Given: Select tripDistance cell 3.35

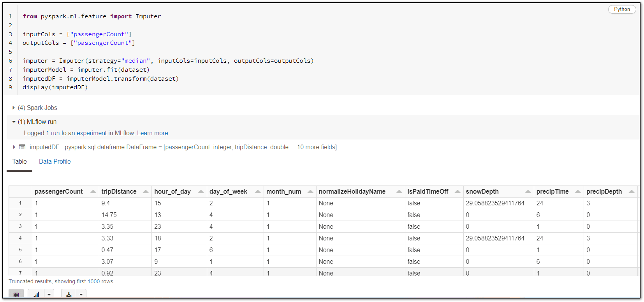Looking at the screenshot, I should pyautogui.click(x=125, y=226).
